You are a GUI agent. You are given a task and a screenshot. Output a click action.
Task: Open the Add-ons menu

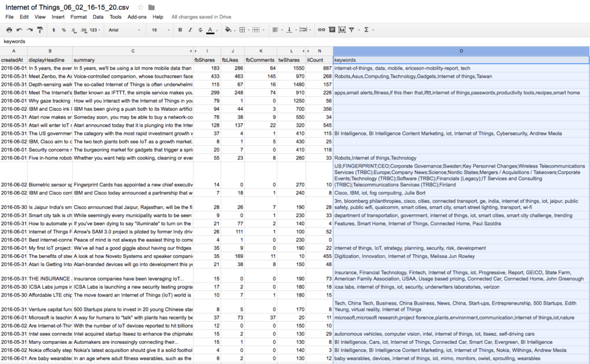click(137, 17)
